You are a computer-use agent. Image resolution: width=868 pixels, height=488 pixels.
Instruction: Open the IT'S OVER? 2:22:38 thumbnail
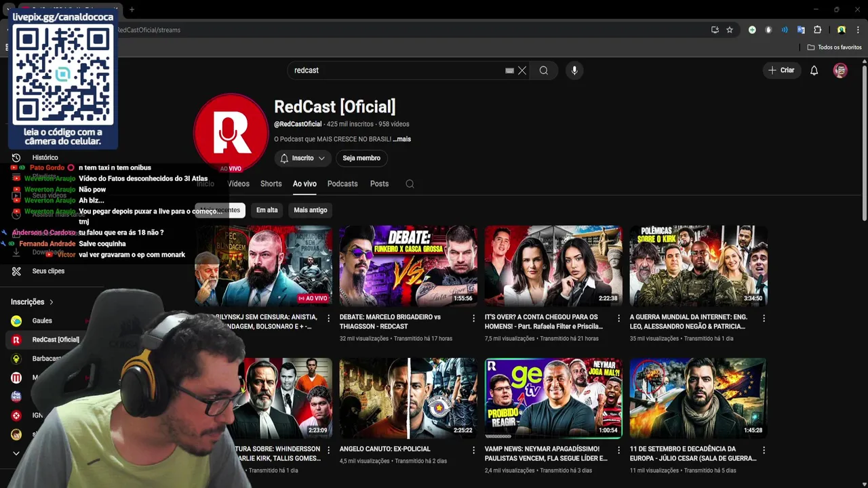[x=553, y=266]
